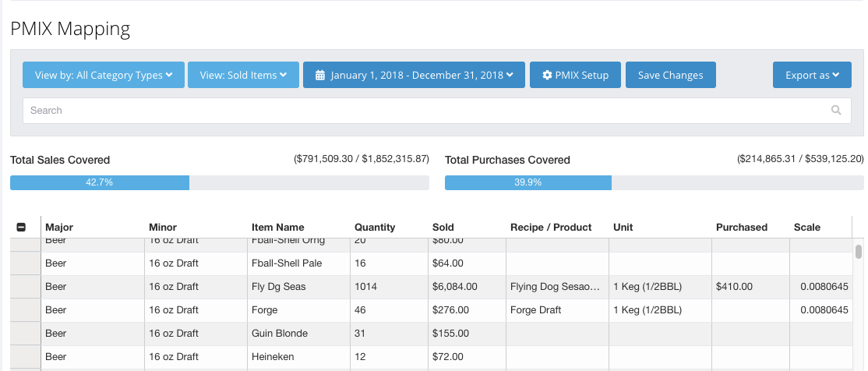
Task: Click the Save Changes button
Action: (x=670, y=76)
